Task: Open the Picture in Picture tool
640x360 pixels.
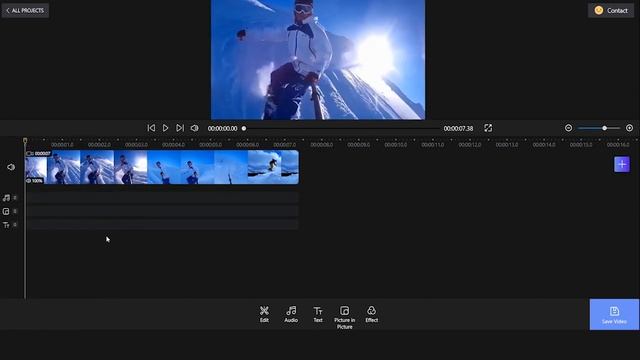Action: [344, 317]
